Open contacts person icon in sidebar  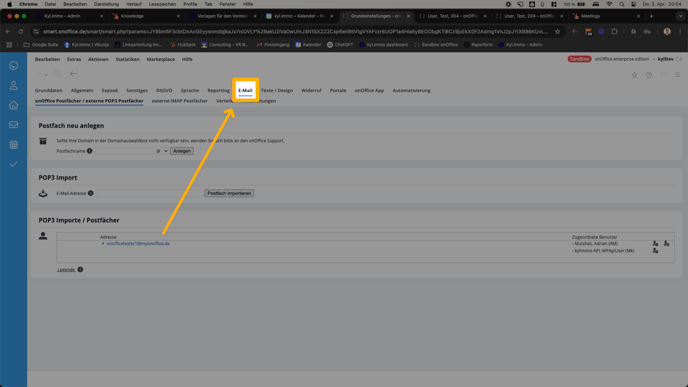[x=14, y=86]
